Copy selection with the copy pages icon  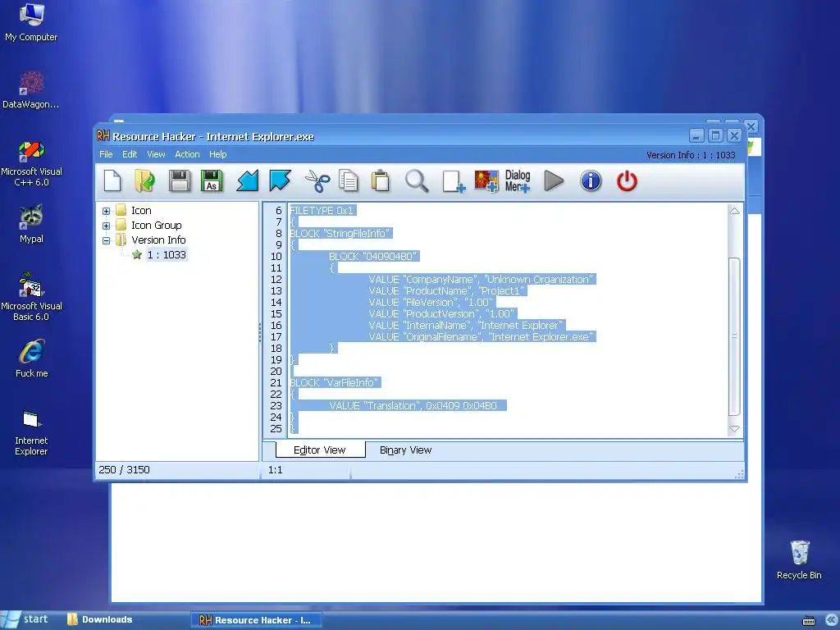(x=349, y=180)
